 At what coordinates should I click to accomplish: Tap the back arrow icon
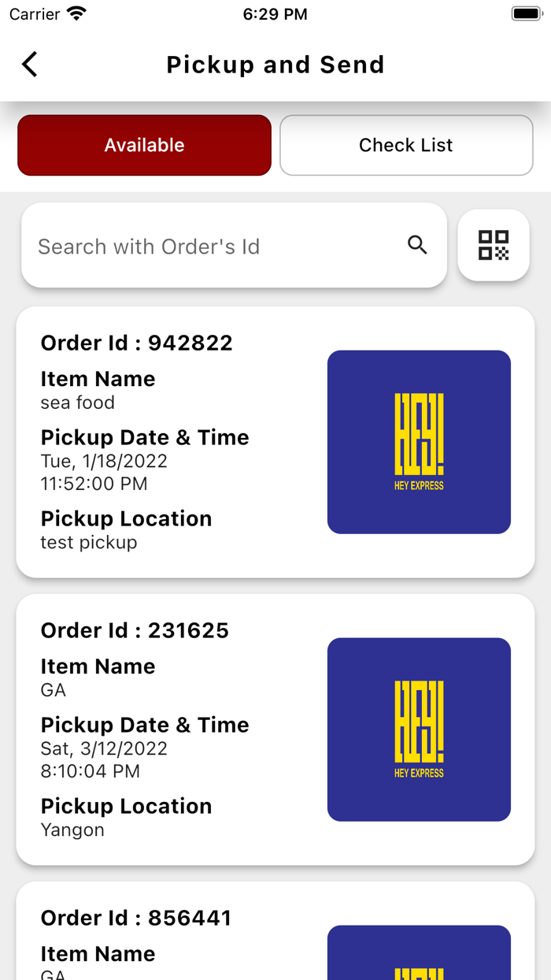(x=30, y=64)
